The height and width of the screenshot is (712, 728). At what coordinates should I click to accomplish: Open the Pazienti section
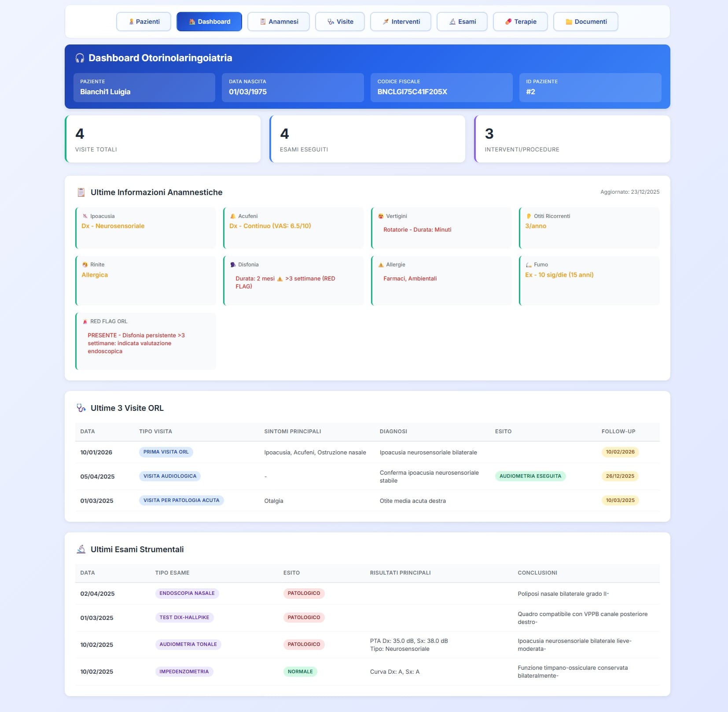tap(143, 21)
